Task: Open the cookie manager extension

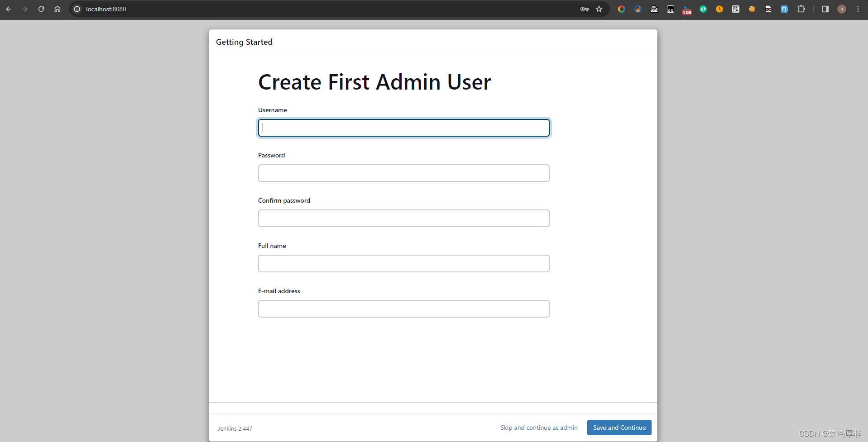Action: click(752, 9)
